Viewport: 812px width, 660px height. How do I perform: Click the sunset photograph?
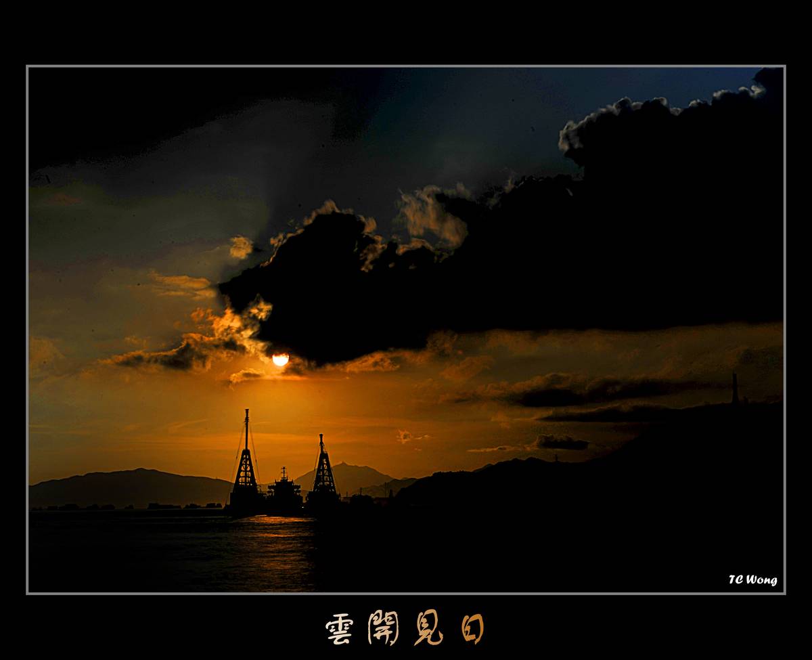[x=406, y=330]
